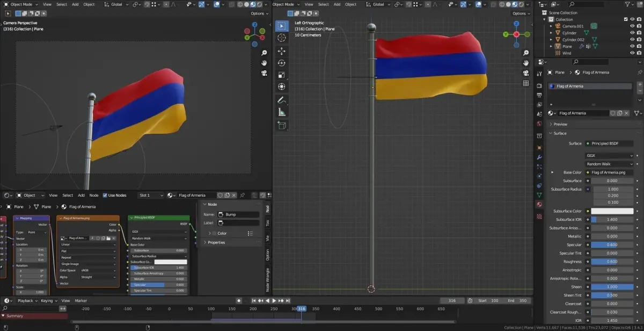The image size is (644, 331).
Task: Hide Cylinder.002 via its eye icon
Action: coord(632,40)
